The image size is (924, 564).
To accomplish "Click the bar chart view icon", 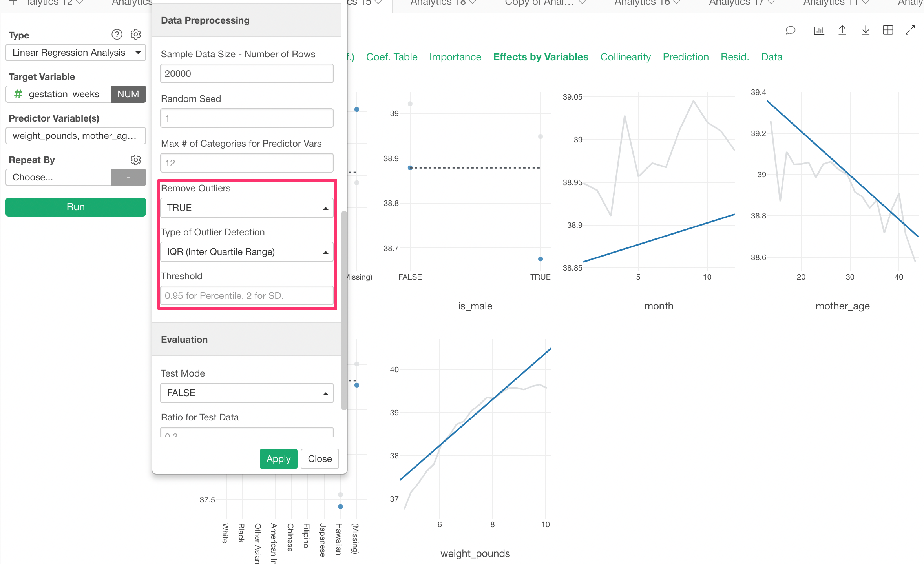I will tap(819, 30).
